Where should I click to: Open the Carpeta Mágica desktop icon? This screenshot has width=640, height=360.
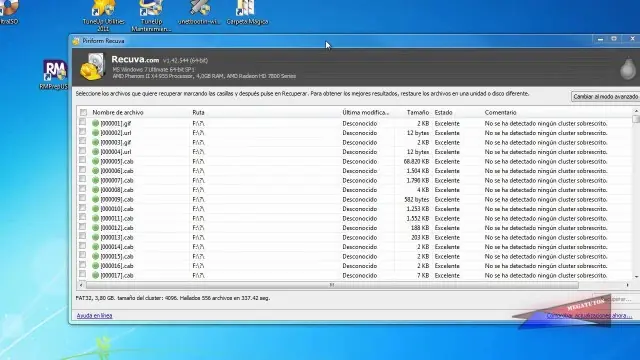(247, 12)
